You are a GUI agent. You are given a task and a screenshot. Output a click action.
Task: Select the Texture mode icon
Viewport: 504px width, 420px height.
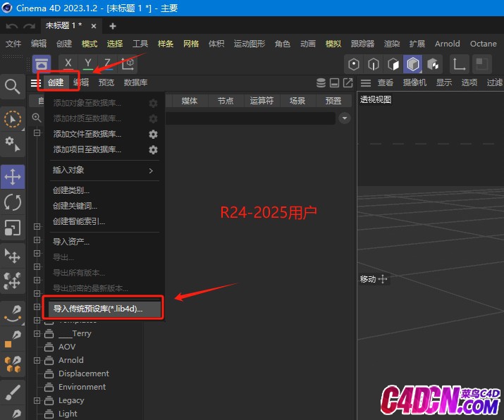pos(433,64)
